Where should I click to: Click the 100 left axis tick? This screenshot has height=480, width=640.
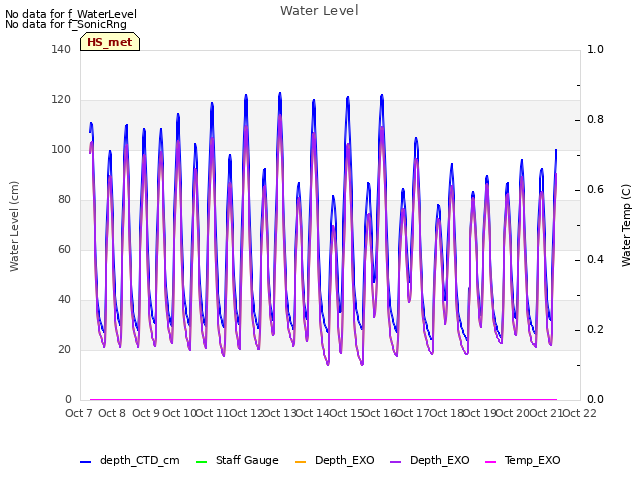[61, 149]
